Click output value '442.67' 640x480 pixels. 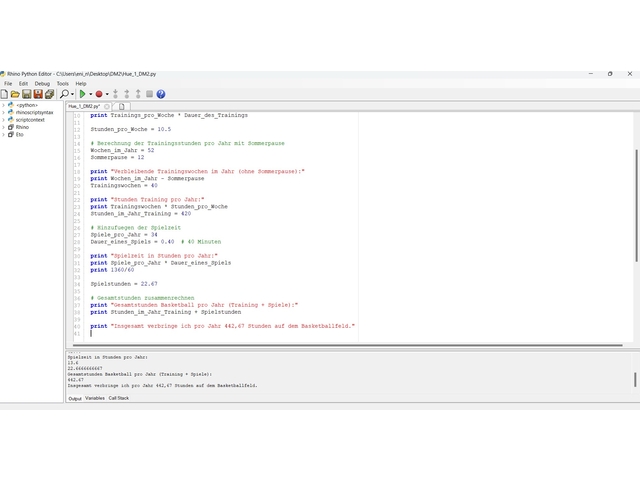(x=75, y=380)
